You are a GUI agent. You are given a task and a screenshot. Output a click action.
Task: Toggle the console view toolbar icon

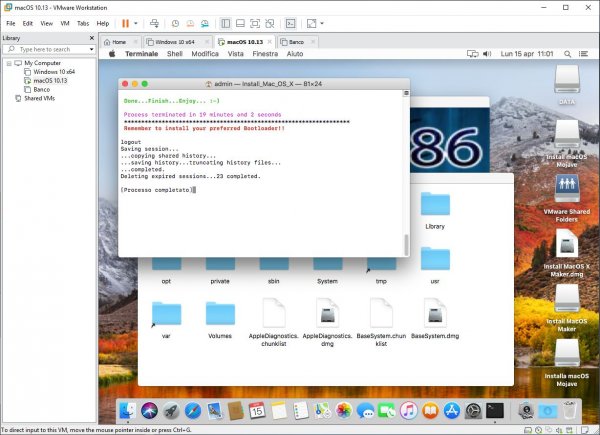pyautogui.click(x=290, y=23)
